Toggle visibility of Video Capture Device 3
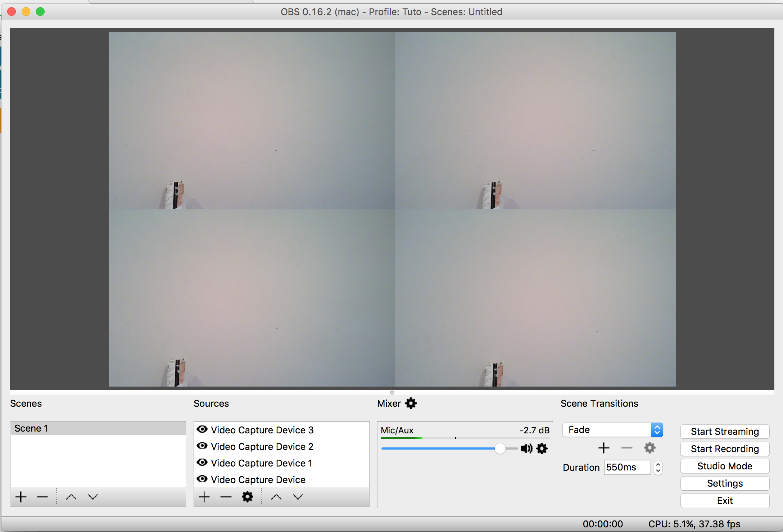 point(204,429)
